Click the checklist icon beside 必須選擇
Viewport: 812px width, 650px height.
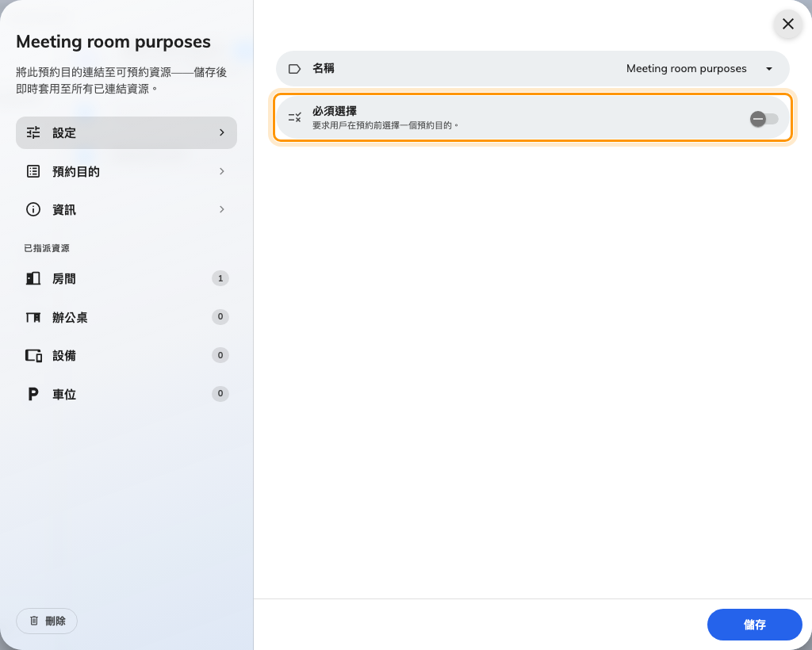[x=295, y=117]
